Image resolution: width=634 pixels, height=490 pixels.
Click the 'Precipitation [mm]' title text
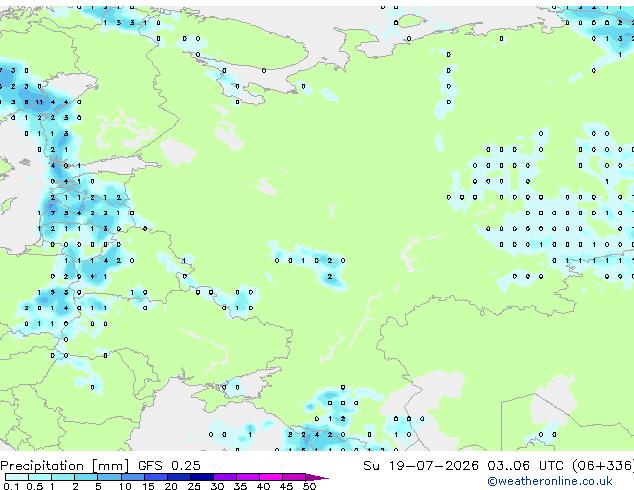65,466
